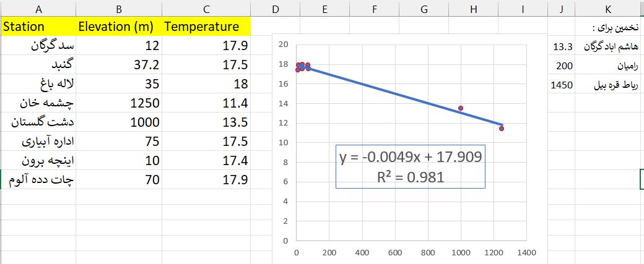This screenshot has height=264, width=644.
Task: Select column K header
Action: 608,9
